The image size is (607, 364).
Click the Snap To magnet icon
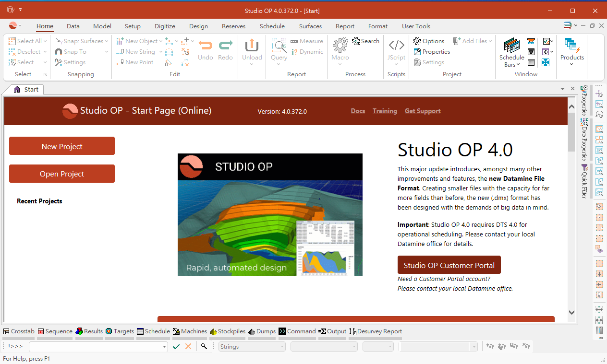click(59, 52)
